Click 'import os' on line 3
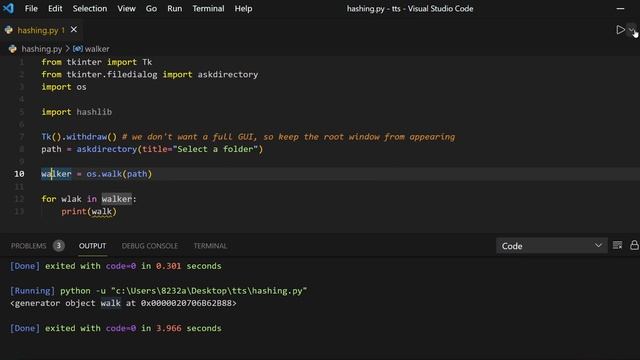The width and height of the screenshot is (640, 360). tap(64, 87)
